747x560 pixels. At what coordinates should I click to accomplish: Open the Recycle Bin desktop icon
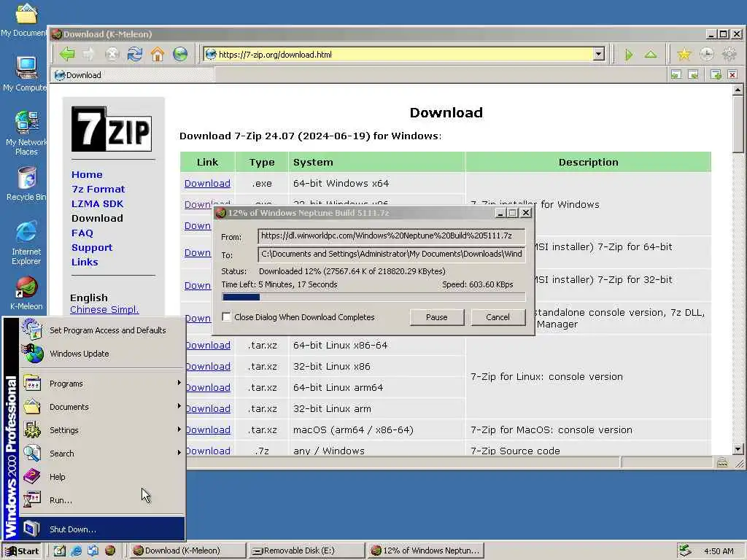tap(26, 183)
